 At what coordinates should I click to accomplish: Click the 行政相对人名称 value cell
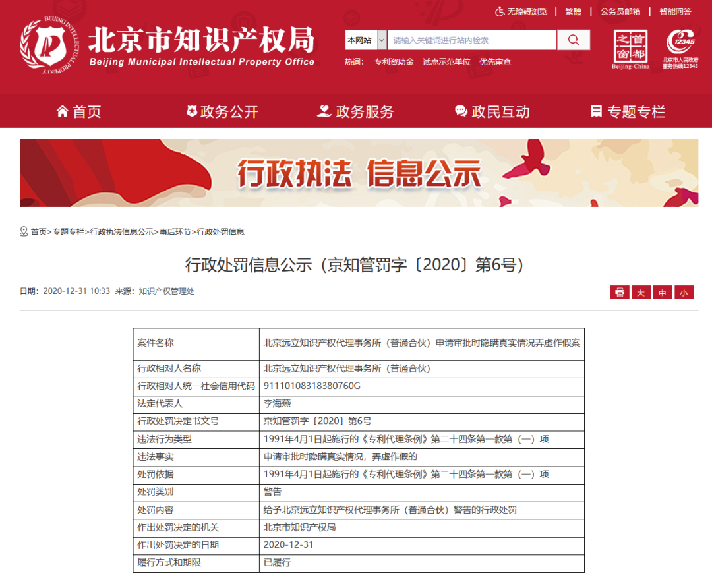point(421,368)
